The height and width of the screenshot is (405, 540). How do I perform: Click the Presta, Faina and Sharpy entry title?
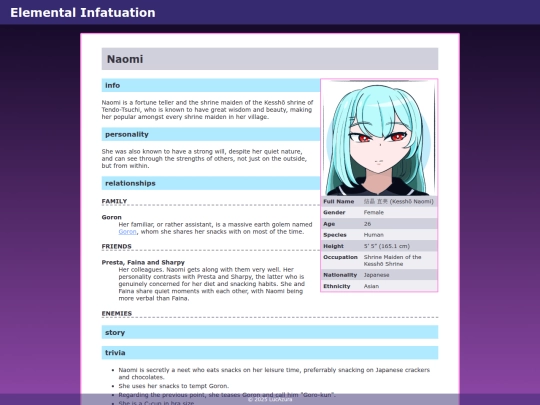(x=143, y=262)
